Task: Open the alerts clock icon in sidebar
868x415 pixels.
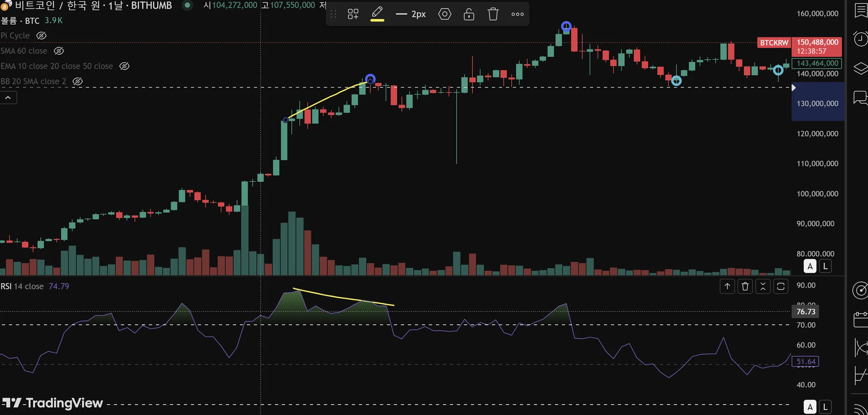Action: pyautogui.click(x=860, y=39)
